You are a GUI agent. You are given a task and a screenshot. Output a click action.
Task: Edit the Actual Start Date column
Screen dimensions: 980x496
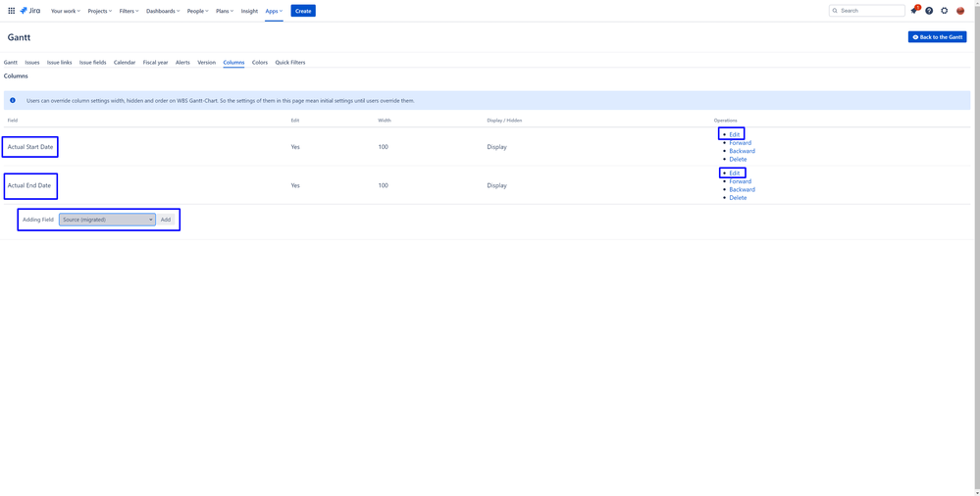(735, 134)
